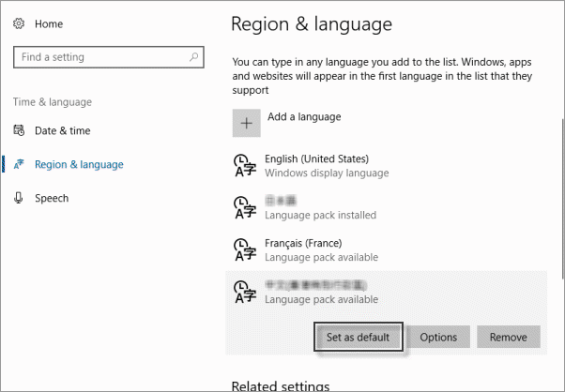This screenshot has height=392, width=565.
Task: Click the Time & language section heading
Action: (53, 102)
